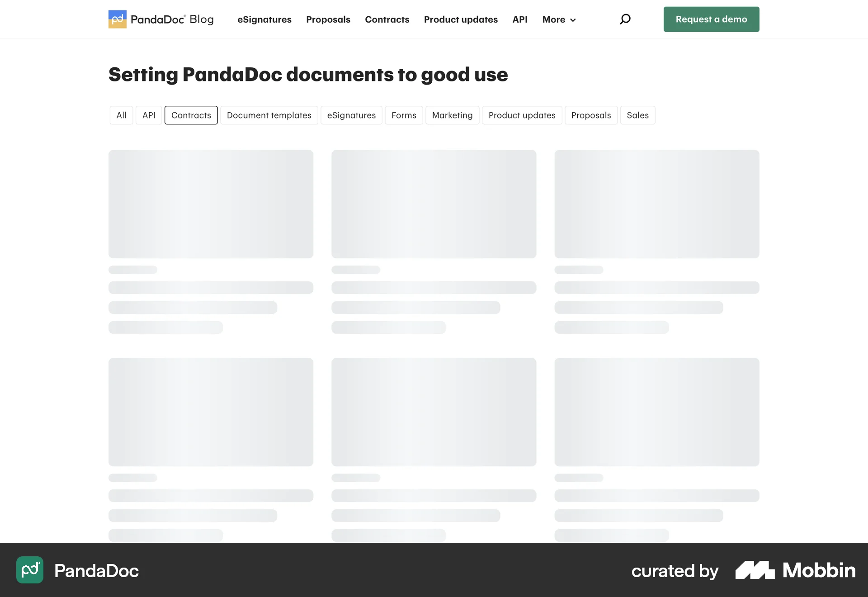This screenshot has height=597, width=868.
Task: Open the eSignatures menu item
Action: (x=264, y=19)
